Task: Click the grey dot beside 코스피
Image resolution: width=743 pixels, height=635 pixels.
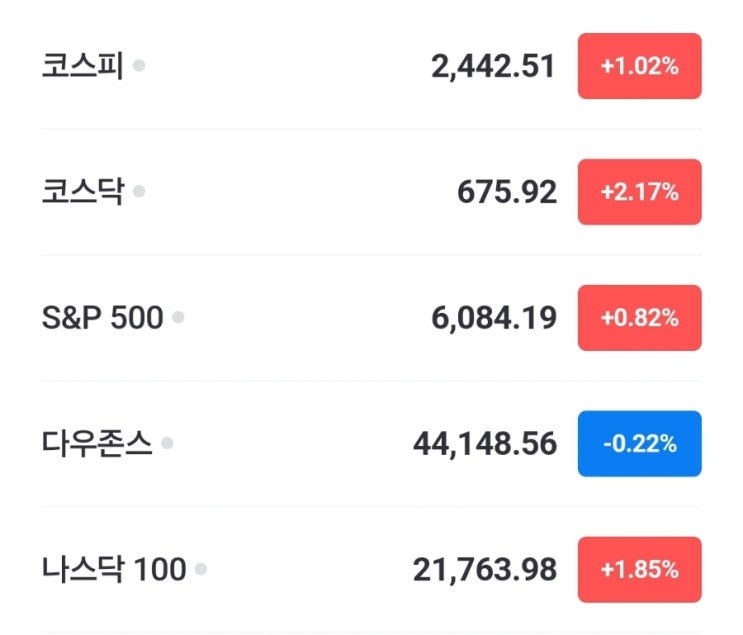Action: 139,66
